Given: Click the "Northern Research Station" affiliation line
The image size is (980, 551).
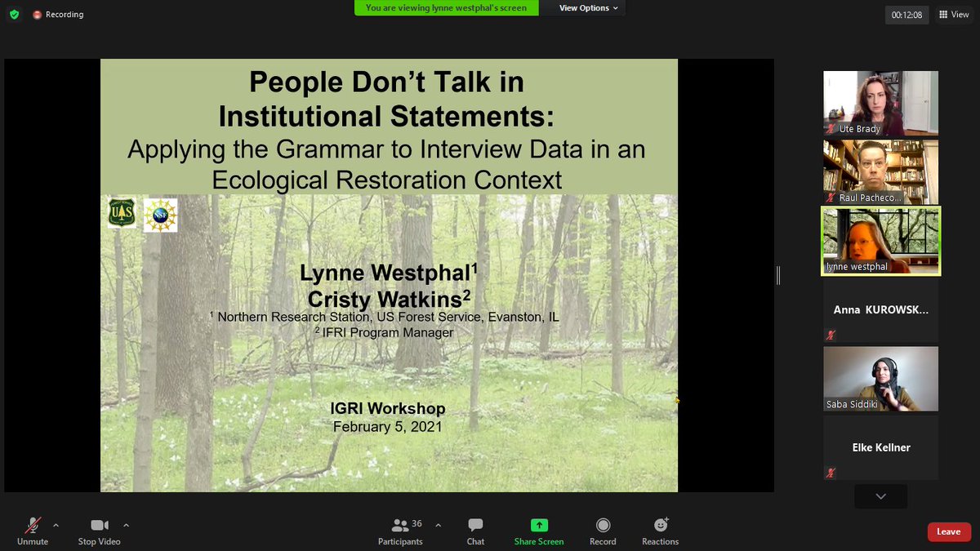Looking at the screenshot, I should point(384,317).
